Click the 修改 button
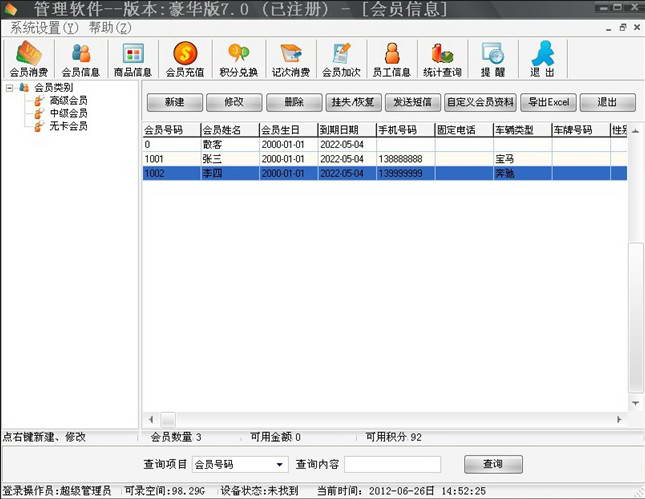Image resolution: width=645 pixels, height=499 pixels. point(234,102)
